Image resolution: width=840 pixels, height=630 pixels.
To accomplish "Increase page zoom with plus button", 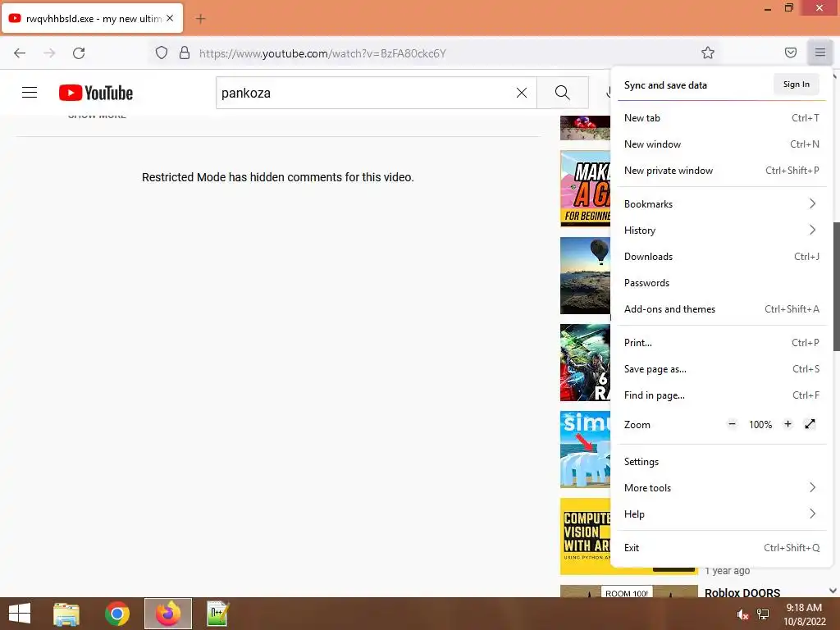I will pyautogui.click(x=787, y=424).
